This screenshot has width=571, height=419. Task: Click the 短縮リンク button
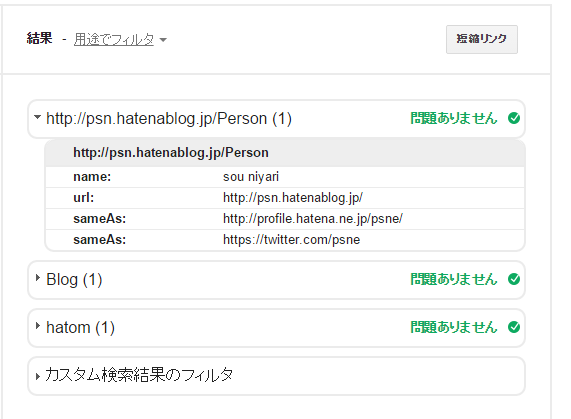pyautogui.click(x=481, y=39)
